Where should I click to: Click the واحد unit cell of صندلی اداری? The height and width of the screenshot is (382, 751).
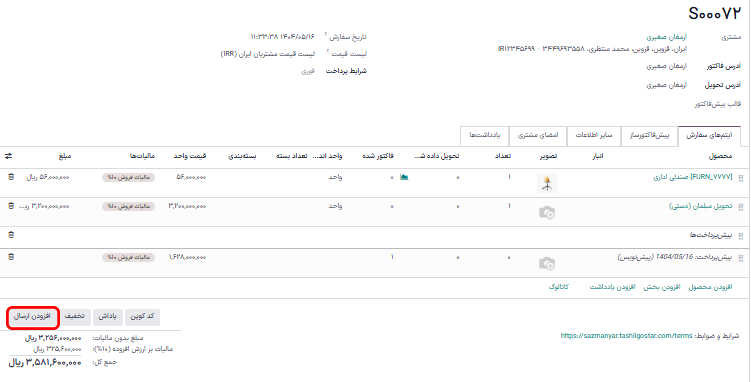tap(335, 177)
